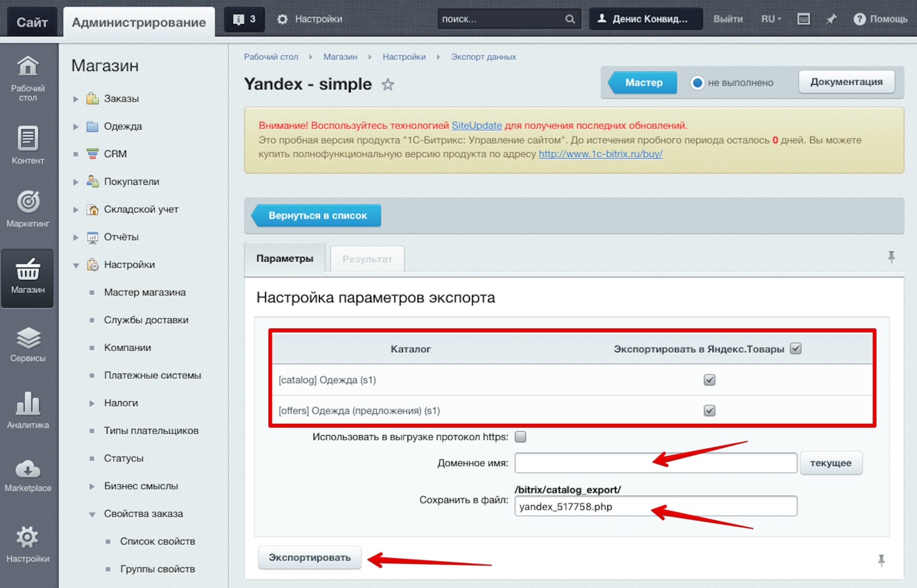The image size is (917, 588).
Task: Open the notifications counter showing 3
Action: [x=245, y=19]
